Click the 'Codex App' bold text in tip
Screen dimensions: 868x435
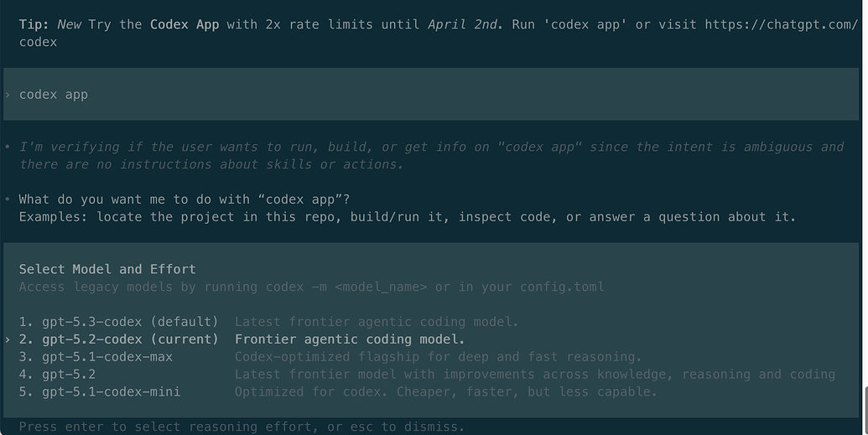(x=185, y=24)
